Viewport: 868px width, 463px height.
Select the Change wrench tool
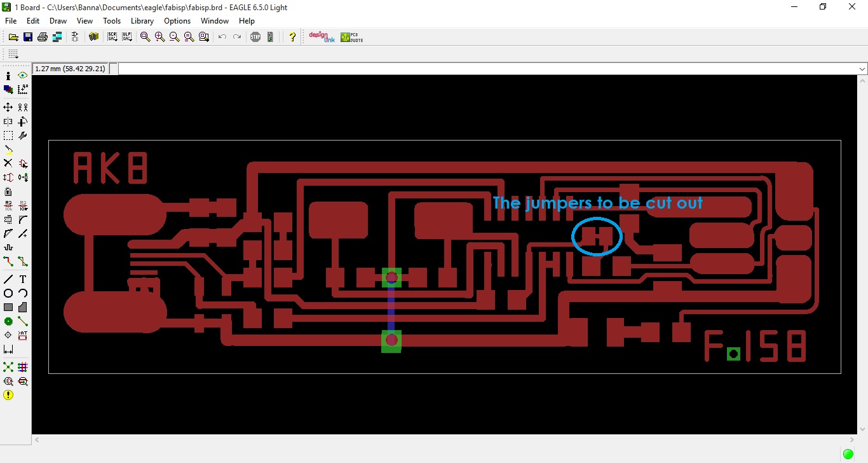click(23, 135)
